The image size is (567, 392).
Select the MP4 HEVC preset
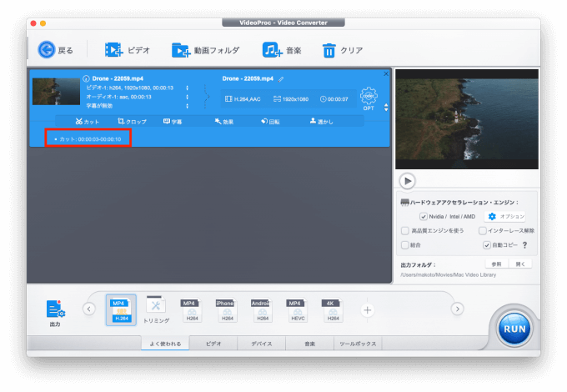click(297, 310)
